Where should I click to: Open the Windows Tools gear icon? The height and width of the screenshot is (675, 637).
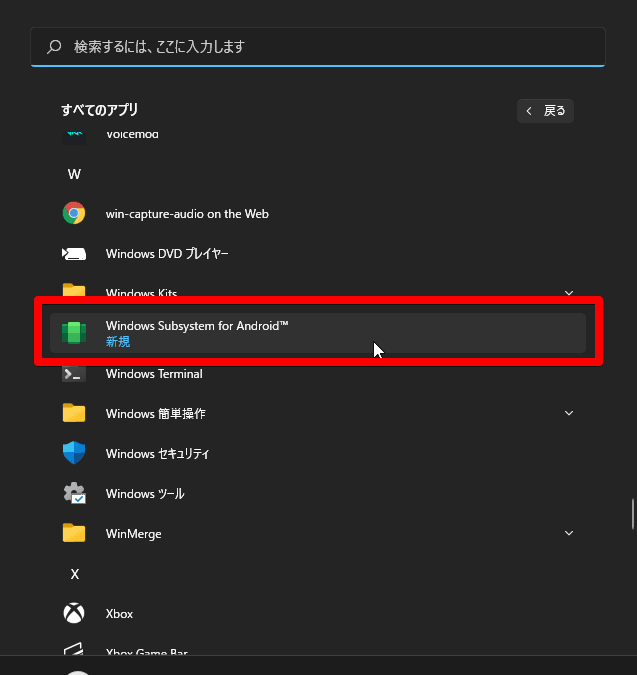74,493
